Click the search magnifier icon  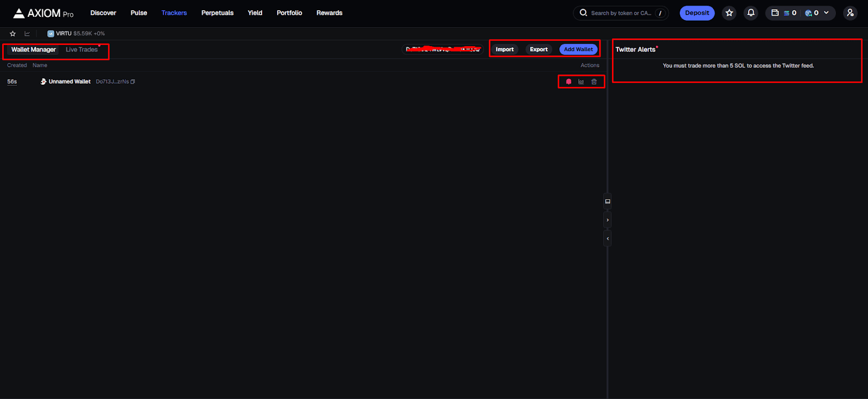point(583,12)
